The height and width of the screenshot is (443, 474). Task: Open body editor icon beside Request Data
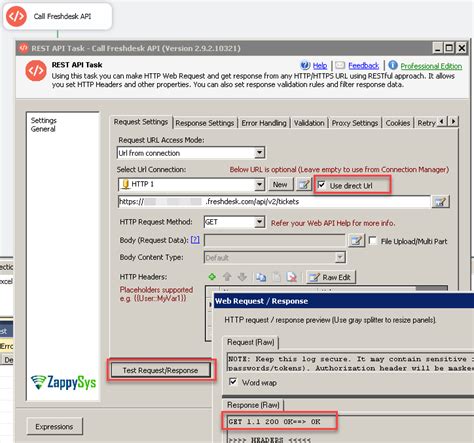356,240
